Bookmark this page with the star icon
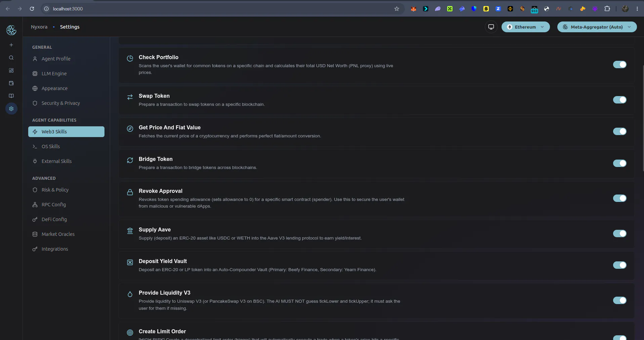 pos(397,9)
